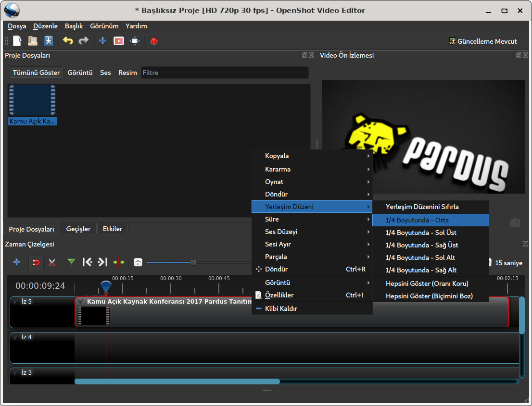Image resolution: width=532 pixels, height=406 pixels.
Task: Click the Güncelleme Mevcut button
Action: tap(482, 41)
